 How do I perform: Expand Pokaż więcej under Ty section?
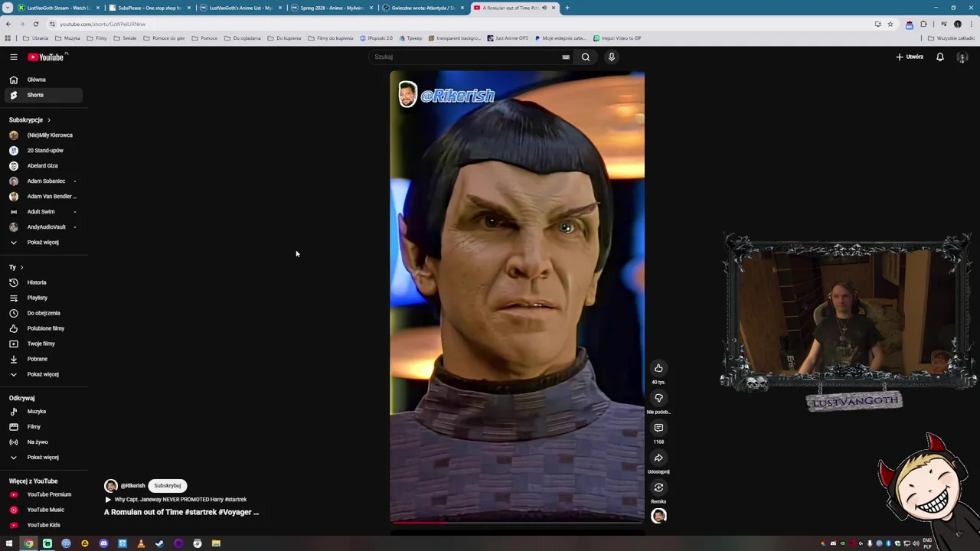42,374
